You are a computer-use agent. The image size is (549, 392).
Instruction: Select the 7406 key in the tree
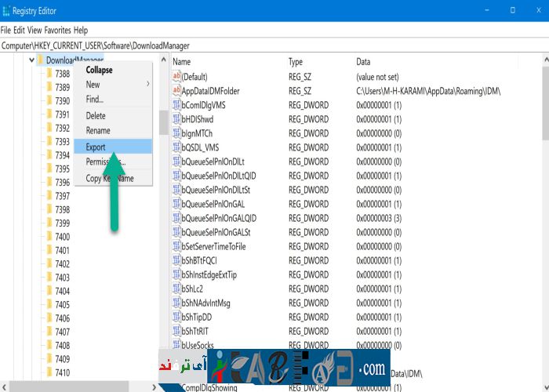pos(63,318)
